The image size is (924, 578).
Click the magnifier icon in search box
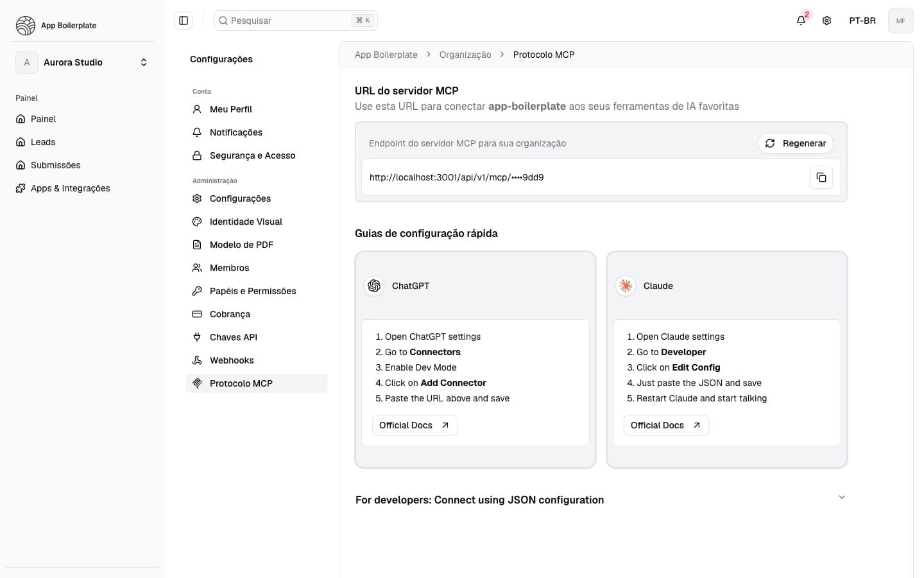223,21
